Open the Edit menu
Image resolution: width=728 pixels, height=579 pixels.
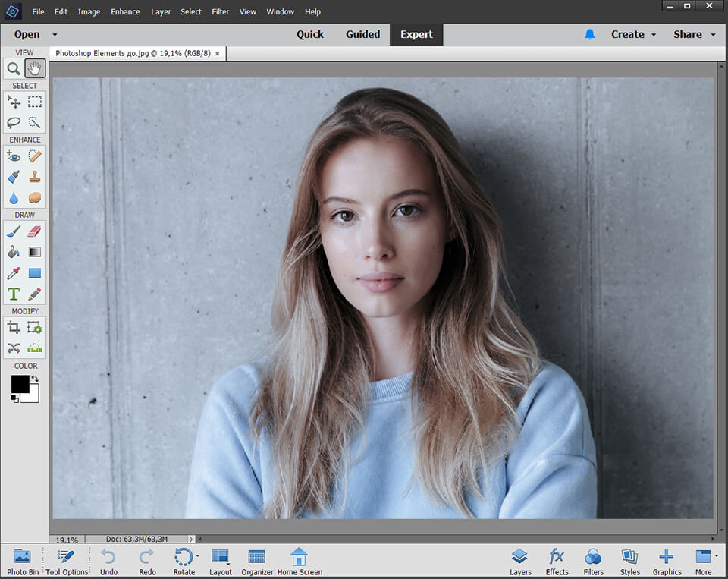(61, 11)
